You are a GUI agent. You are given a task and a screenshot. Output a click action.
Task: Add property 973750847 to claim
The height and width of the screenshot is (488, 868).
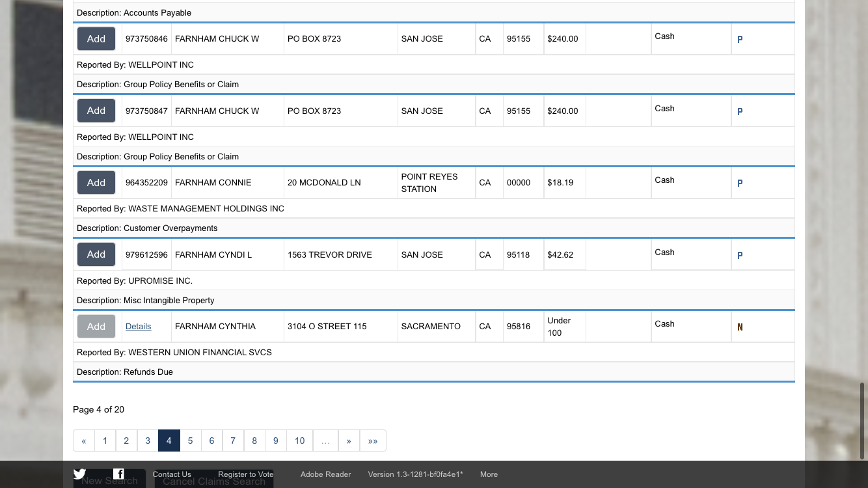click(x=96, y=111)
